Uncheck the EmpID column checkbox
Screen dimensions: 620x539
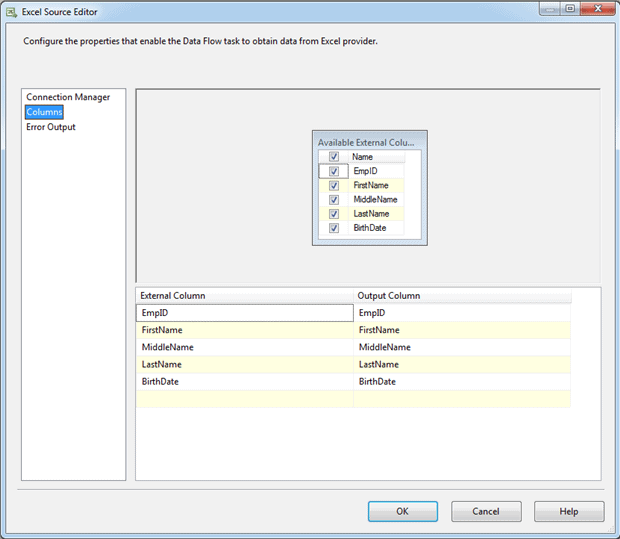click(334, 171)
